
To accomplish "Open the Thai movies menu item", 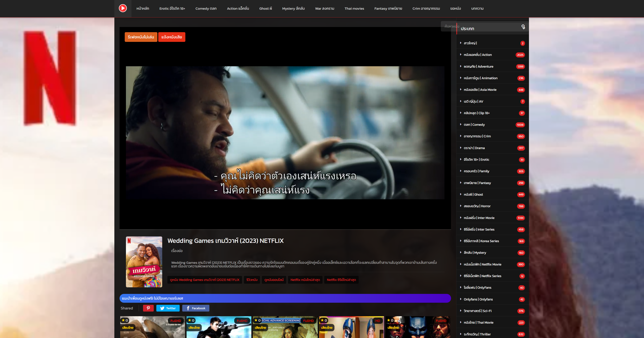I will (x=354, y=8).
